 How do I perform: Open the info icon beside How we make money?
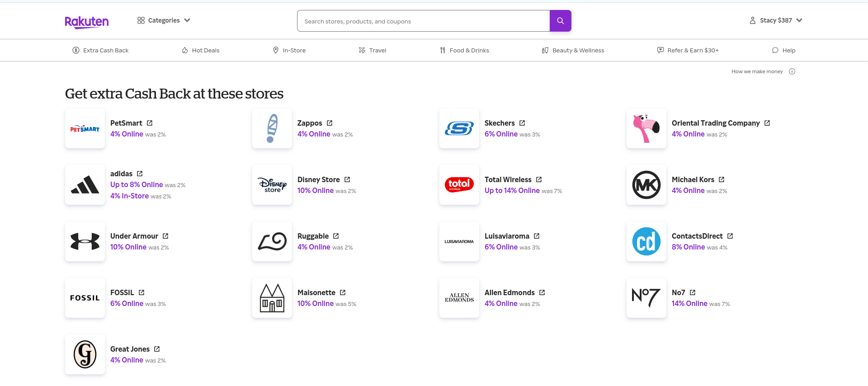(792, 71)
